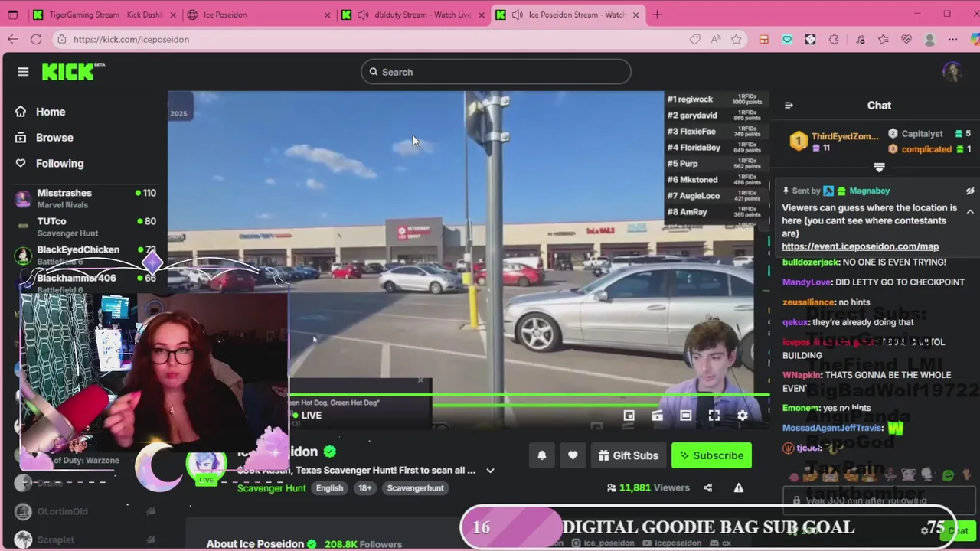
Task: Click the 18+ tag
Action: coord(365,488)
